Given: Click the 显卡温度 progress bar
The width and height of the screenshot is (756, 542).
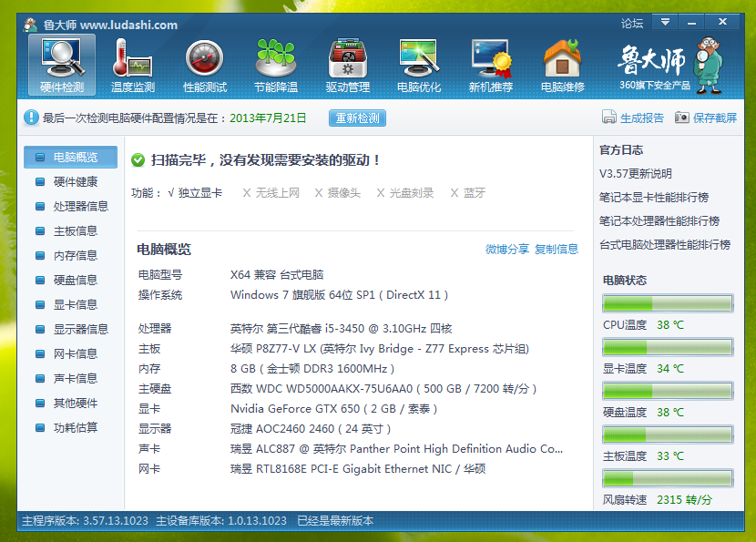Looking at the screenshot, I should [668, 347].
